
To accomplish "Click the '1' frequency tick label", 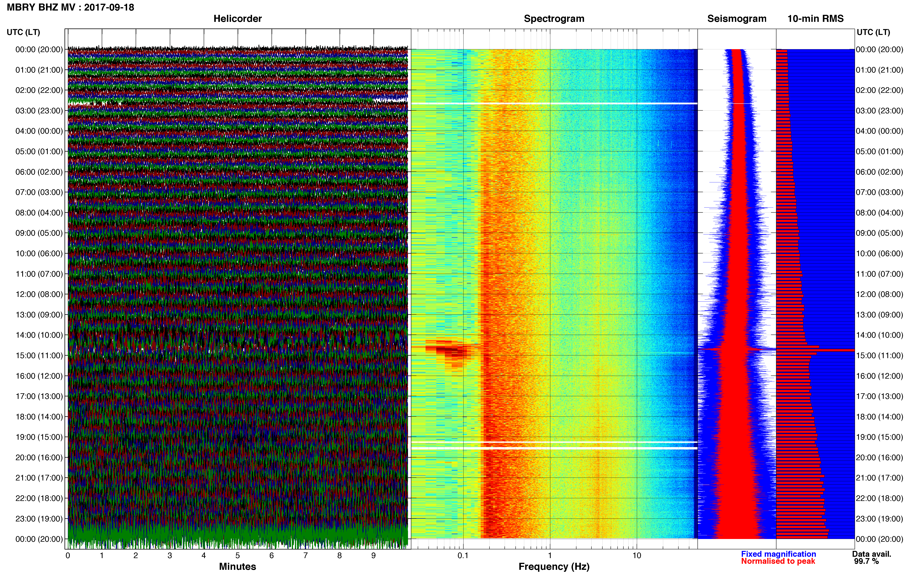I will tap(550, 555).
